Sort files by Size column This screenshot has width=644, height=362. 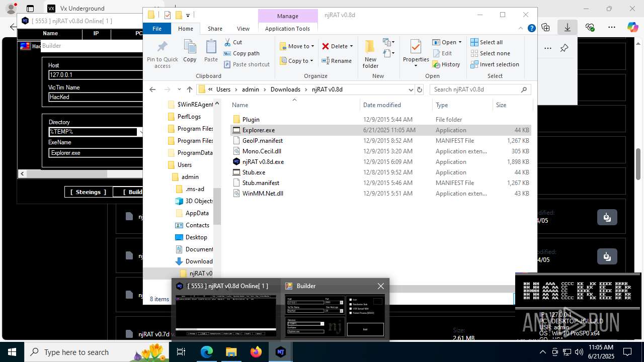coord(512,105)
